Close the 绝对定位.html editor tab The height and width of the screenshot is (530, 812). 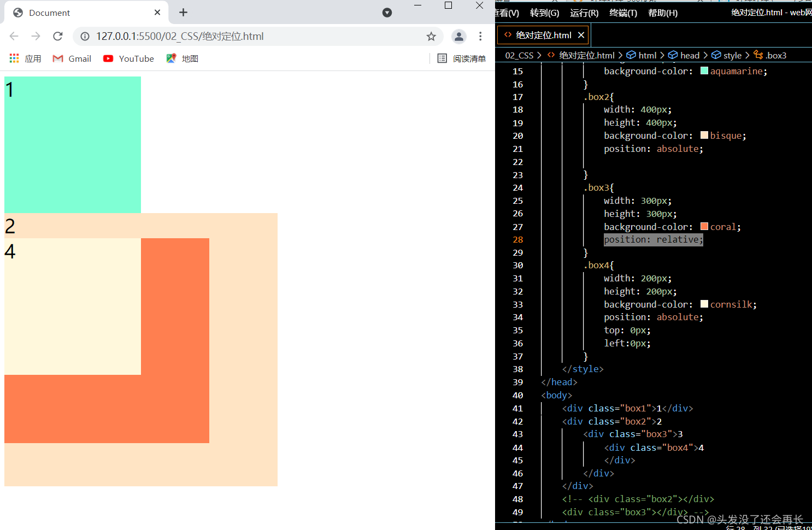click(x=581, y=35)
